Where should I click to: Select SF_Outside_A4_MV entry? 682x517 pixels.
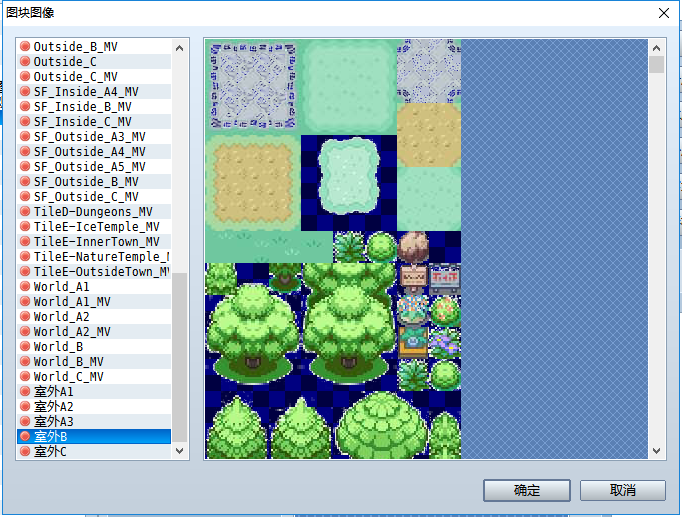pyautogui.click(x=94, y=151)
